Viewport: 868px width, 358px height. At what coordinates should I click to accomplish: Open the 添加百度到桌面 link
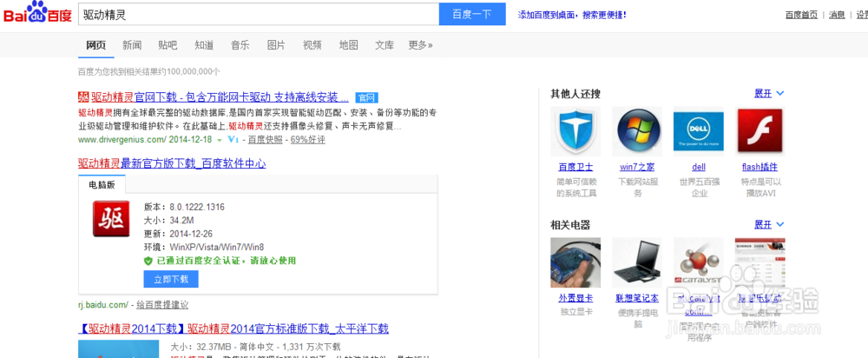572,15
